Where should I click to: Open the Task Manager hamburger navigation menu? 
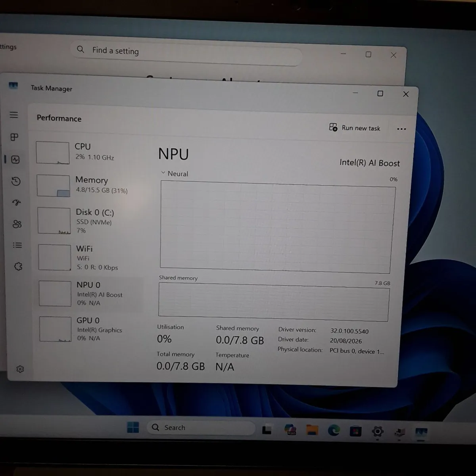[x=14, y=115]
